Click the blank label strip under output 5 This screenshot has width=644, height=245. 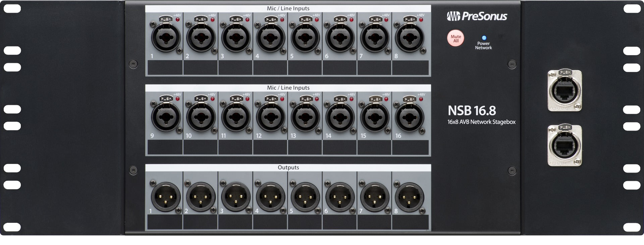(305, 222)
